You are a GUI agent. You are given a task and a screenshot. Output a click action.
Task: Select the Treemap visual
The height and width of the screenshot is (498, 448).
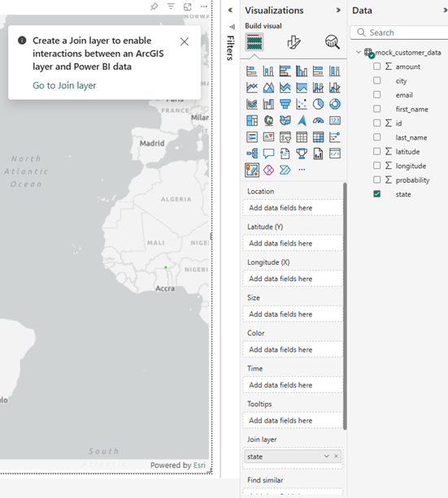(252, 120)
